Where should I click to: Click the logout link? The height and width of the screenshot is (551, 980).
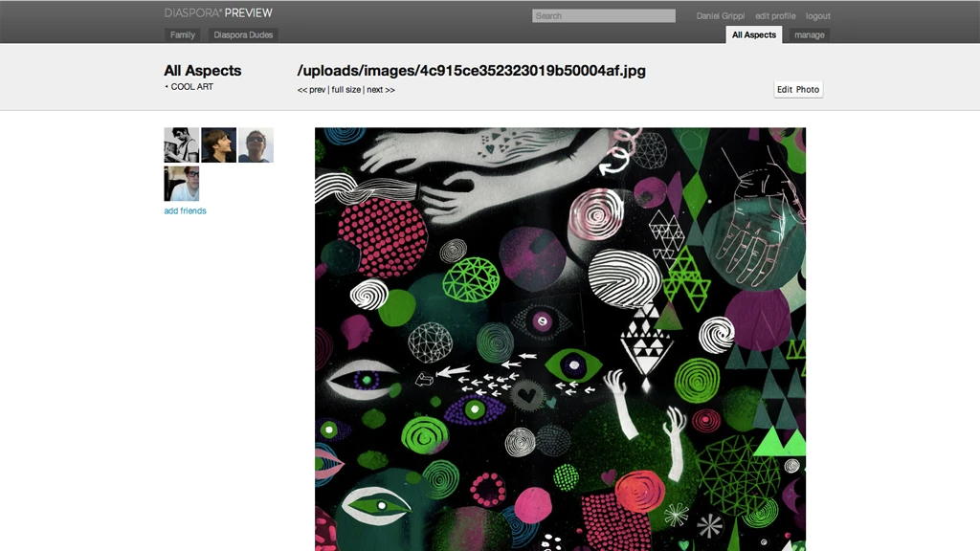point(817,16)
